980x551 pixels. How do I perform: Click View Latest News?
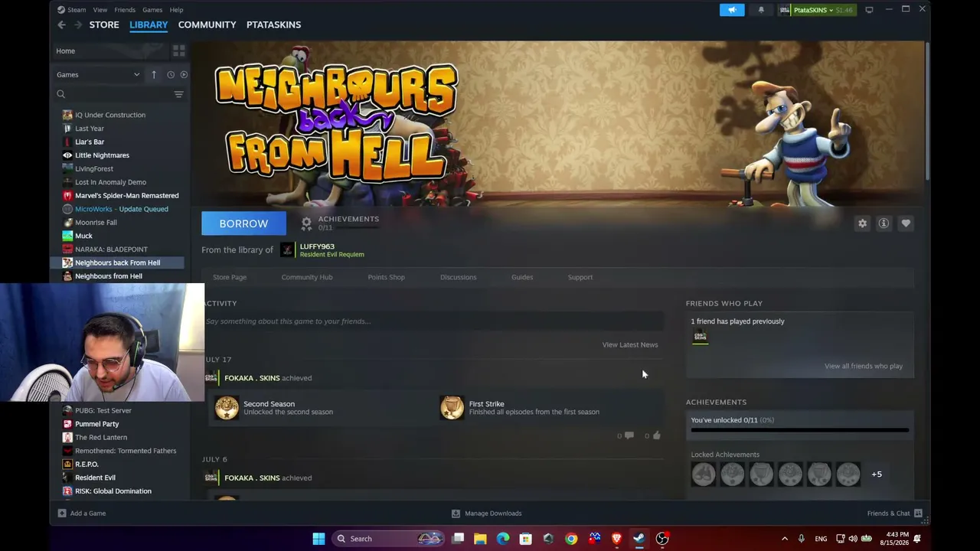click(630, 344)
